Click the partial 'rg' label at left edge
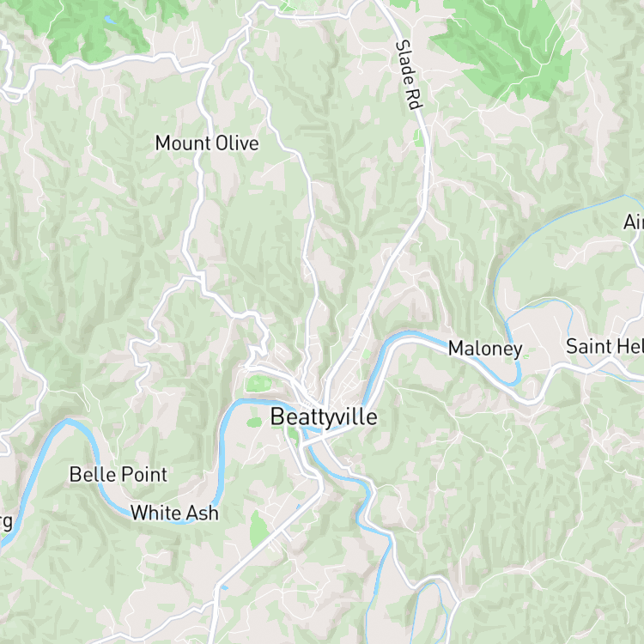The width and height of the screenshot is (644, 644). click(x=6, y=522)
